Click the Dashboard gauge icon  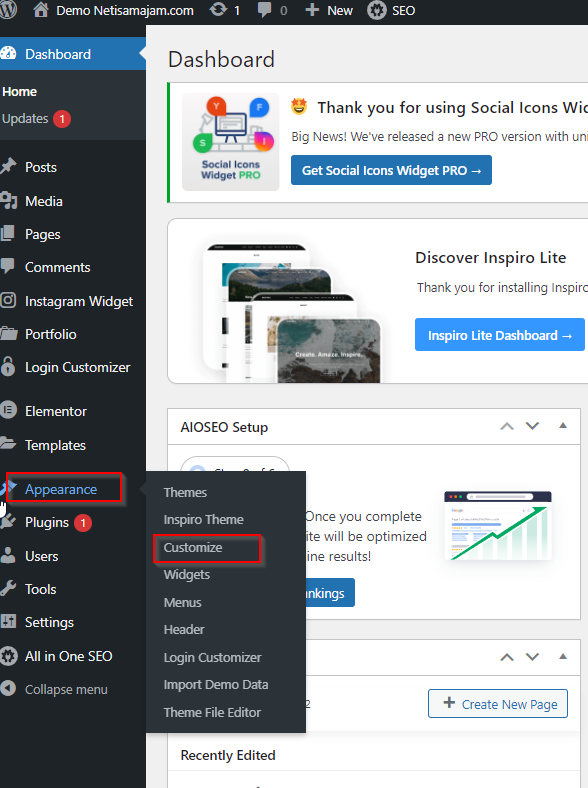8,53
